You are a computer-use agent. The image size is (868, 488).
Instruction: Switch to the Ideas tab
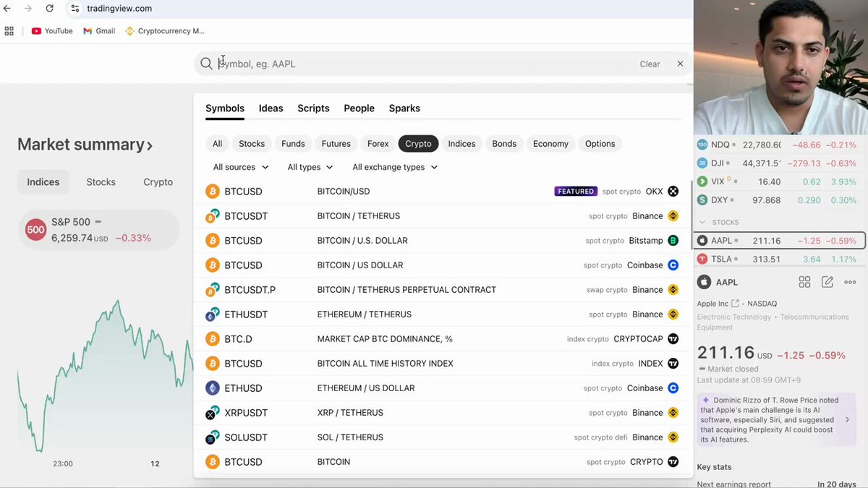pos(271,108)
